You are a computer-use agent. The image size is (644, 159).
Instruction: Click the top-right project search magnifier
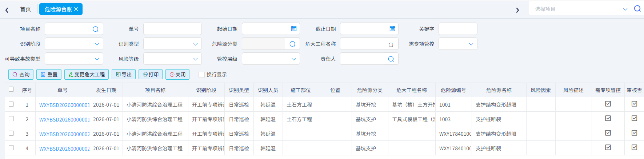[637, 9]
